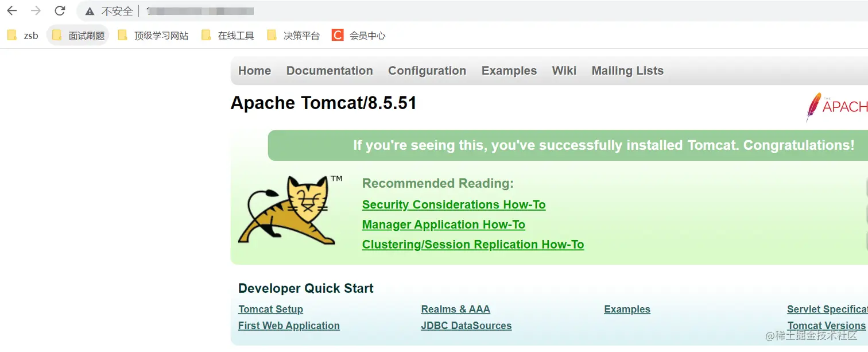This screenshot has width=868, height=352.
Task: Open the 面试刷题 bookmark folder
Action: (x=78, y=36)
